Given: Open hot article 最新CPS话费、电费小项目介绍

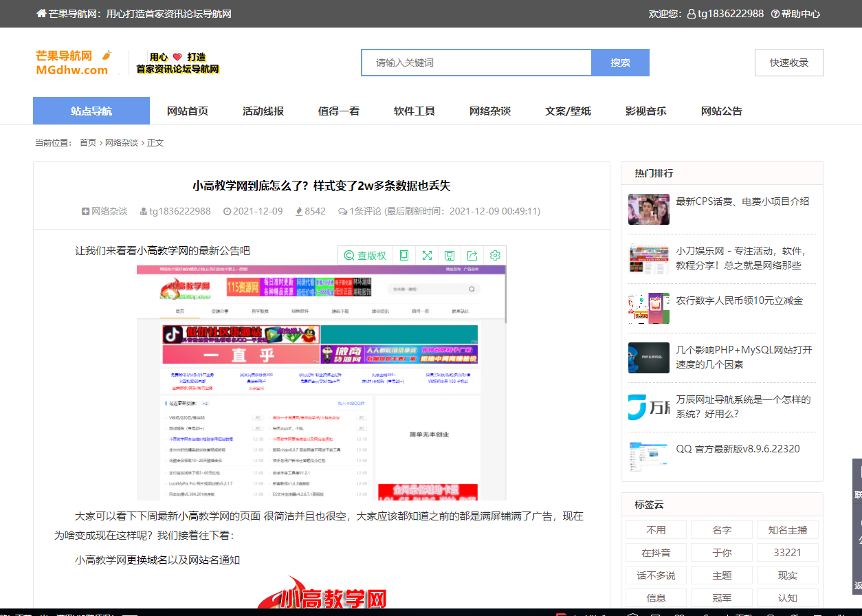Looking at the screenshot, I should [x=743, y=201].
